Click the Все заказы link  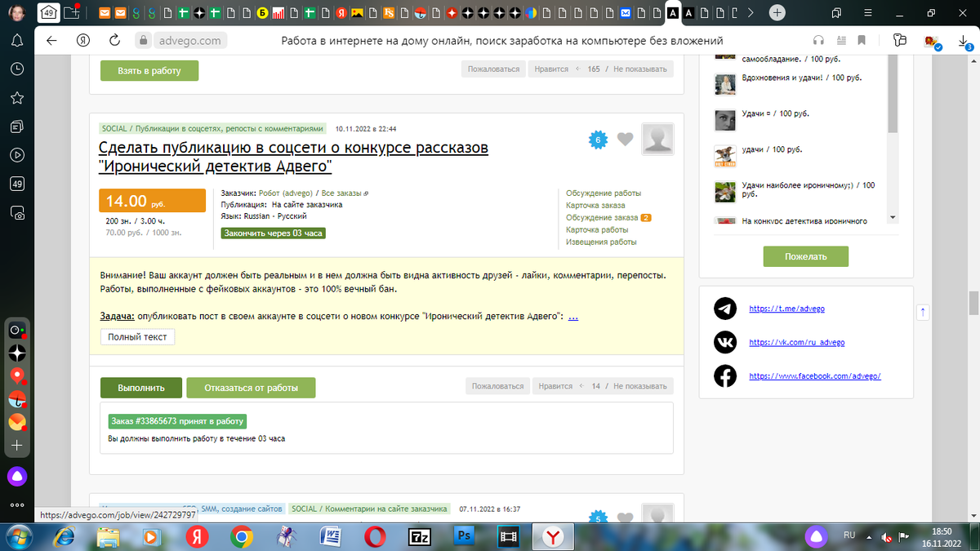342,193
